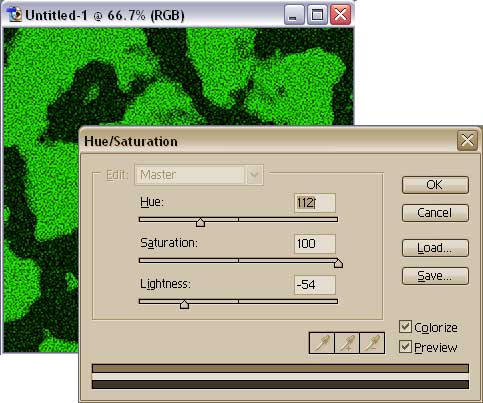Select the subtract-from-sample eyedropper
The image size is (483, 403).
pyautogui.click(x=372, y=343)
